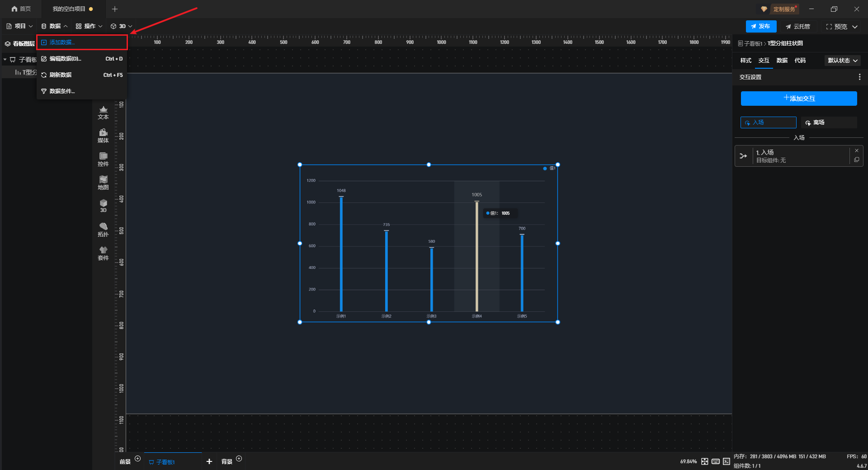
Task: Select the 文本 (Text) component tool
Action: tap(103, 113)
